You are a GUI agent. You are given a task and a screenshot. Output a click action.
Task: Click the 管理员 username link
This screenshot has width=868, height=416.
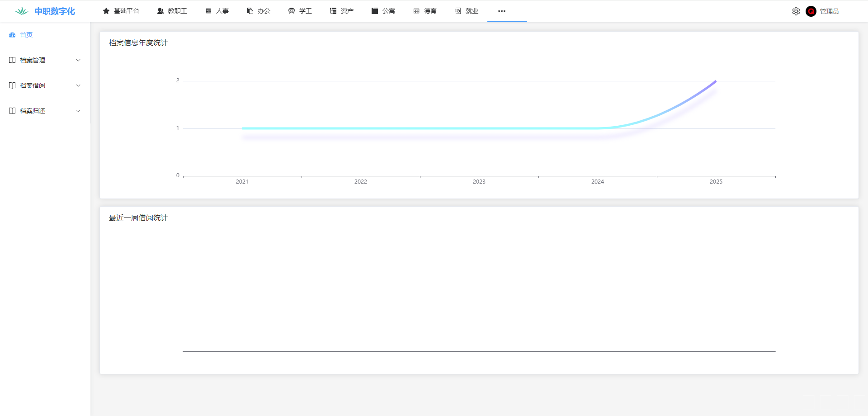click(x=829, y=11)
